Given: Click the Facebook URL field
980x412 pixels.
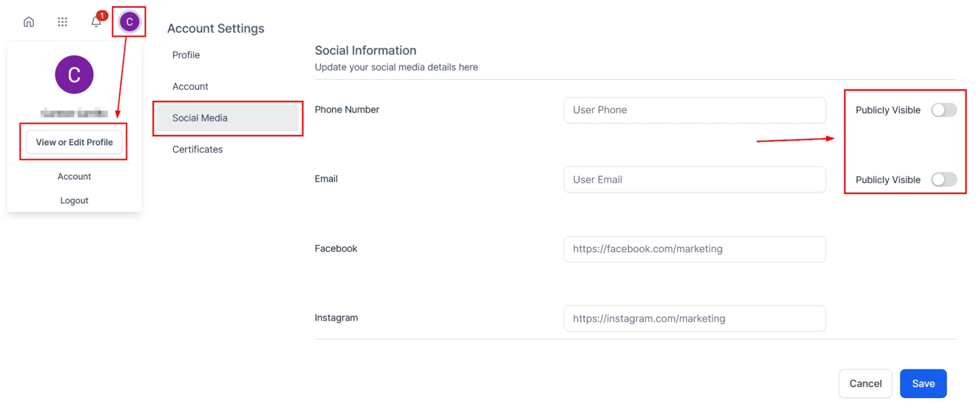Looking at the screenshot, I should [694, 249].
